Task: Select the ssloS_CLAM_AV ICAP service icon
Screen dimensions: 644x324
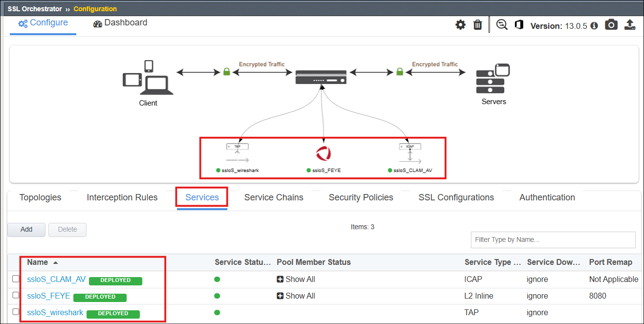Action: coord(410,152)
